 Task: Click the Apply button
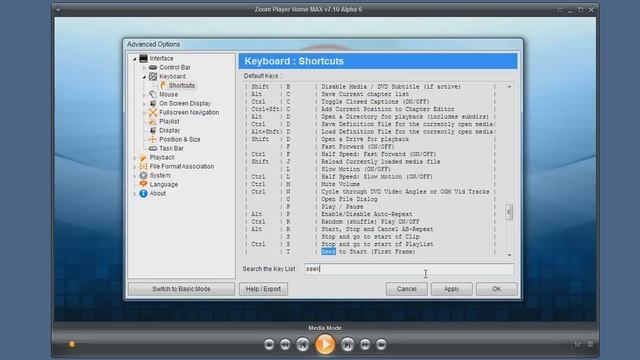(x=451, y=289)
